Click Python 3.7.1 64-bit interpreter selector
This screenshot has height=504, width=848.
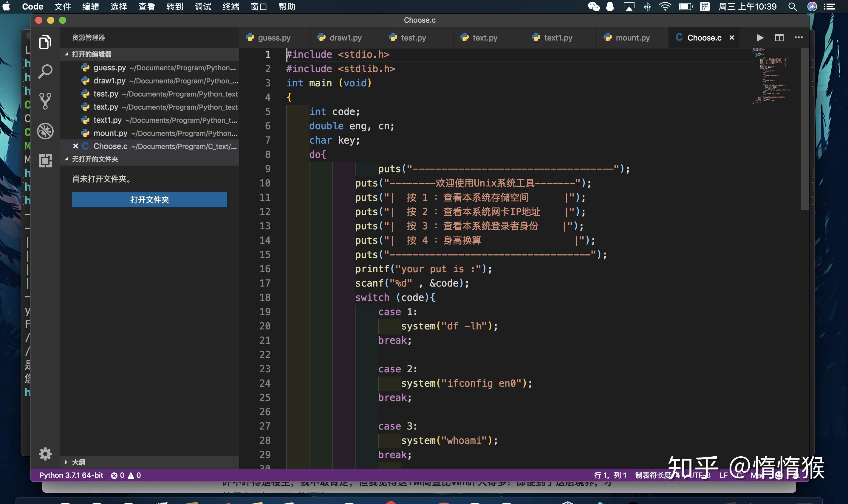pos(71,475)
